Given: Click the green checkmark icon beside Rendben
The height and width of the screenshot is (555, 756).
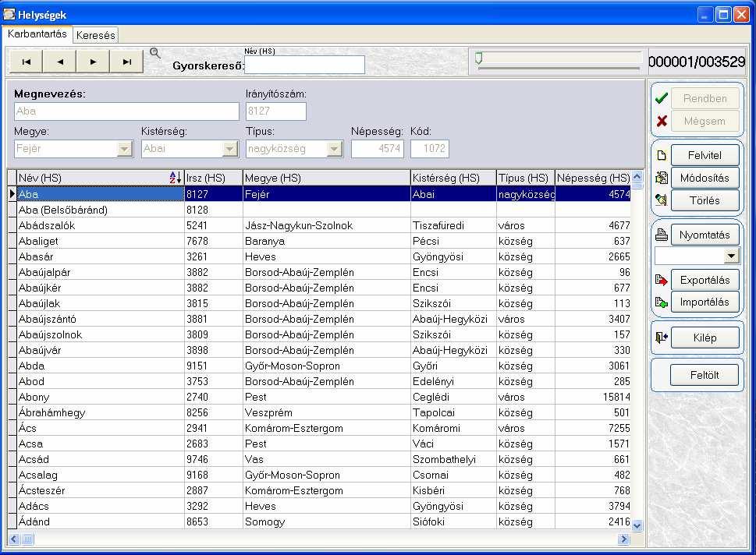Looking at the screenshot, I should [662, 98].
